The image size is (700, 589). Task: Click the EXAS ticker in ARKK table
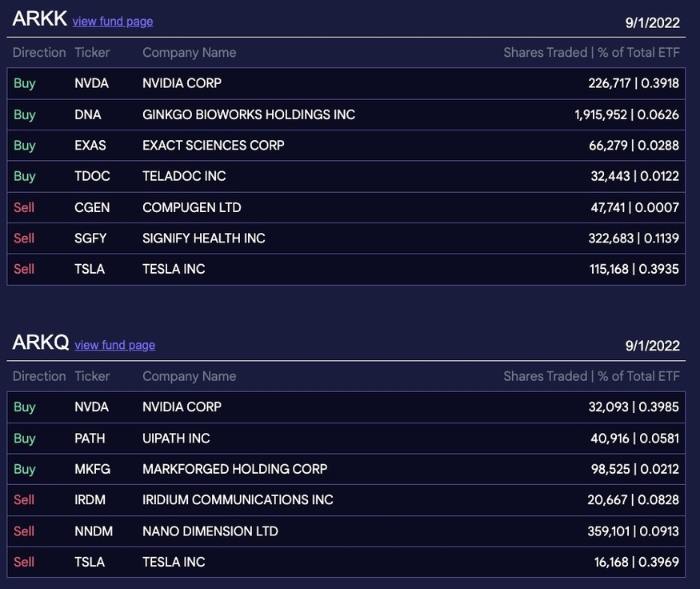point(90,146)
